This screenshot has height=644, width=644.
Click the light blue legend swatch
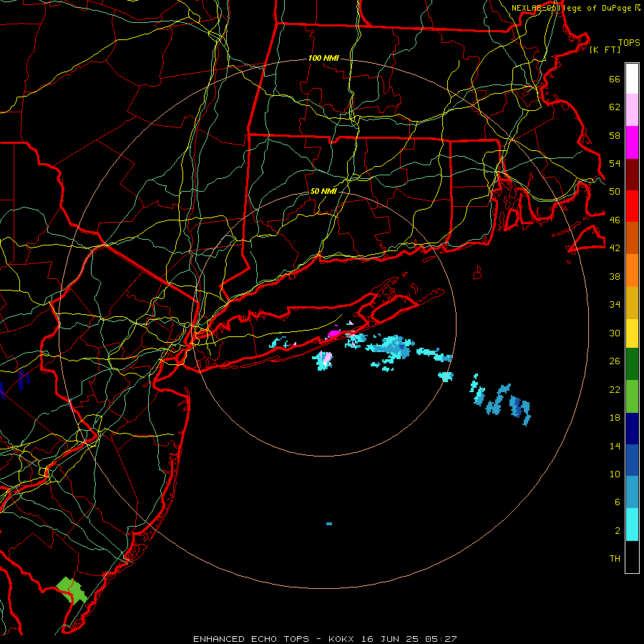[632, 492]
